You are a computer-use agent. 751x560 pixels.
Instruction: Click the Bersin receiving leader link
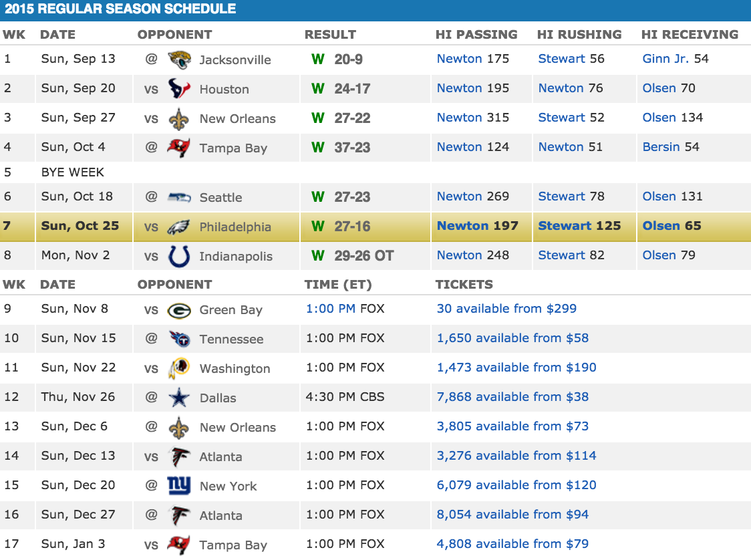(x=661, y=147)
